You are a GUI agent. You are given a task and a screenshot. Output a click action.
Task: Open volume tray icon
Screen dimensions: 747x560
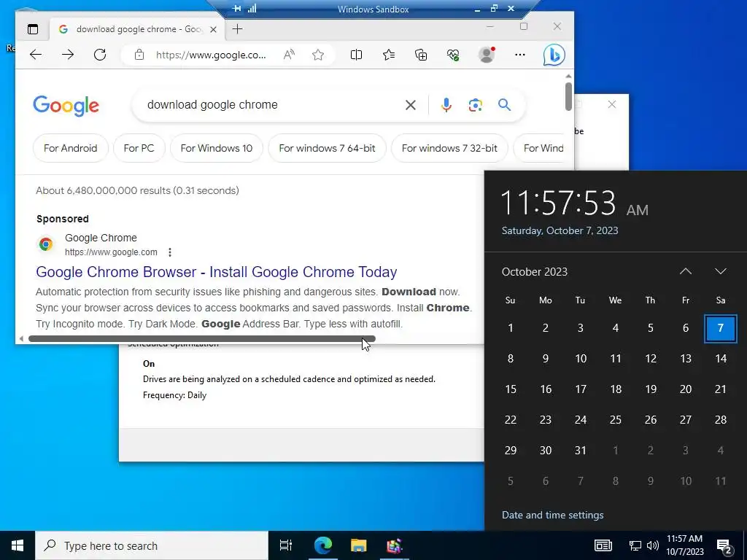coord(652,545)
